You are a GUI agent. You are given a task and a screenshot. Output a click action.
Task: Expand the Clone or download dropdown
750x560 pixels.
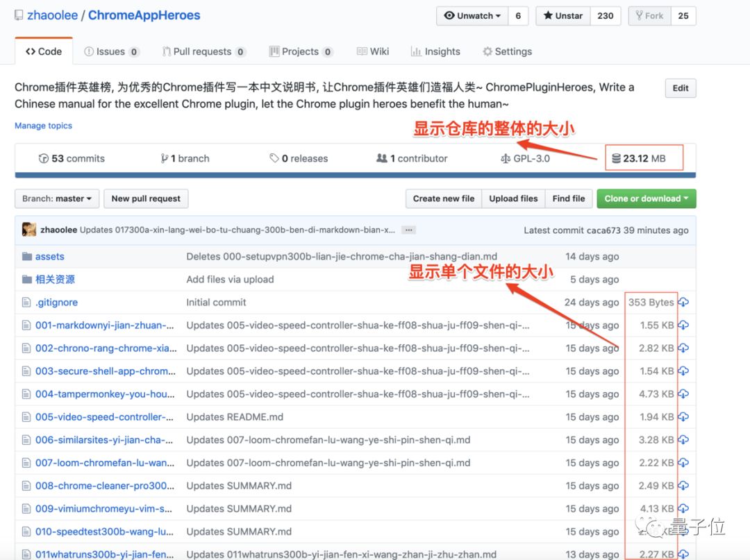coord(646,198)
